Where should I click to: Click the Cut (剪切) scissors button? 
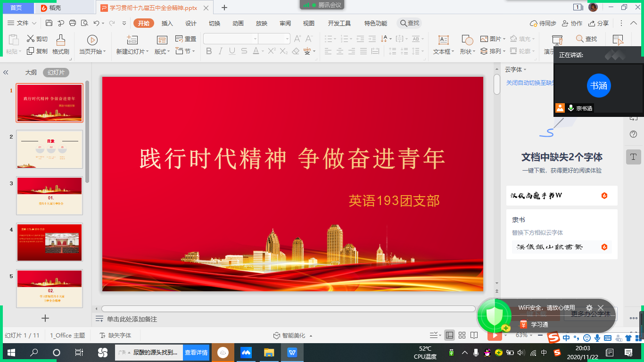pos(37,39)
